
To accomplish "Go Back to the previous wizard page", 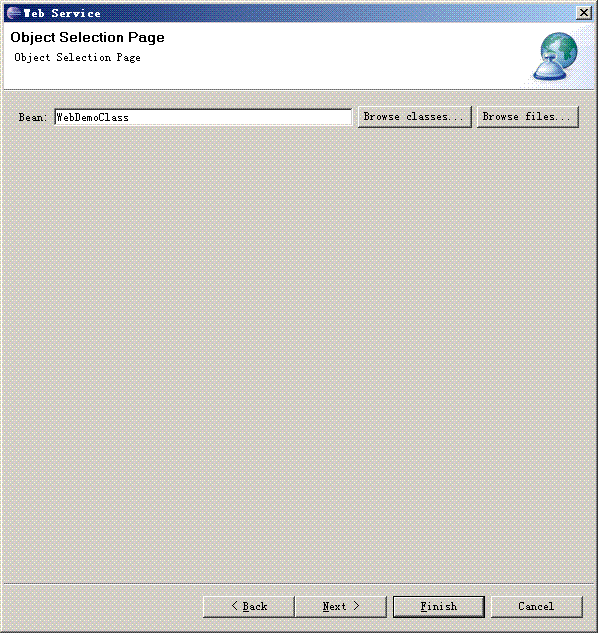I will point(249,606).
